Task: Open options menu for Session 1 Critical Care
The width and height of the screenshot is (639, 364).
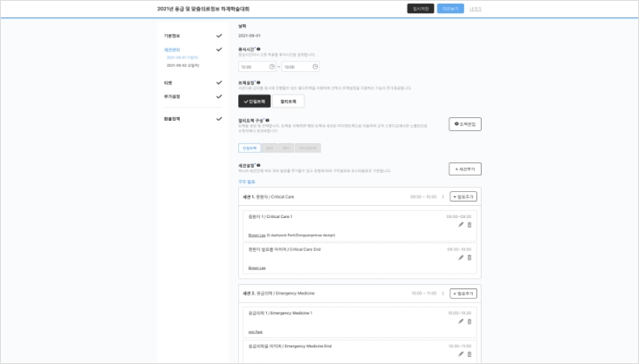Action: [x=443, y=196]
